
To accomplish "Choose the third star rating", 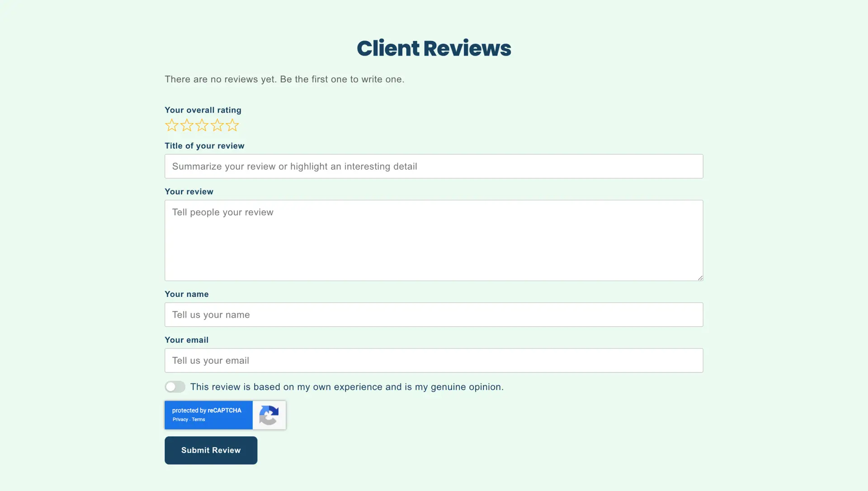I will pos(202,125).
